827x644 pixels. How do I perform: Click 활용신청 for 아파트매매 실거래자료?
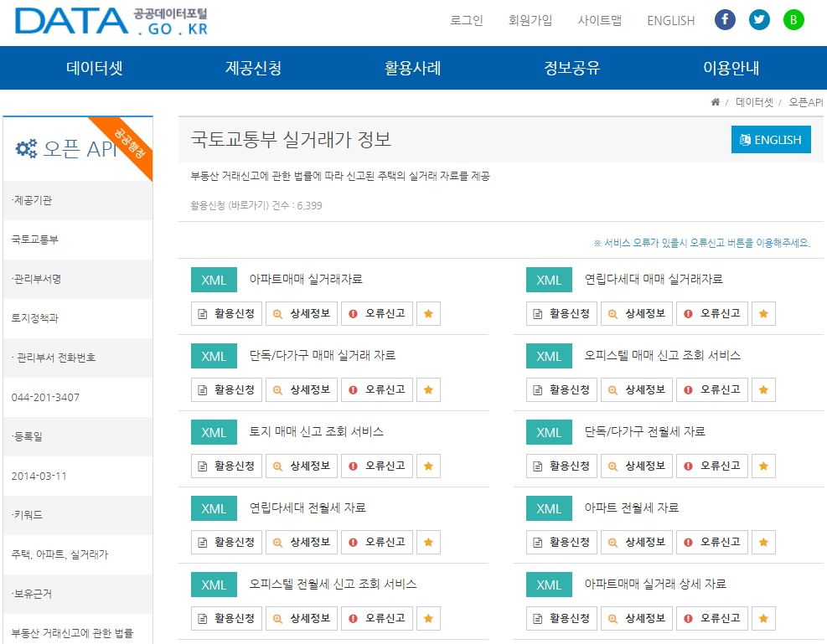point(226,313)
